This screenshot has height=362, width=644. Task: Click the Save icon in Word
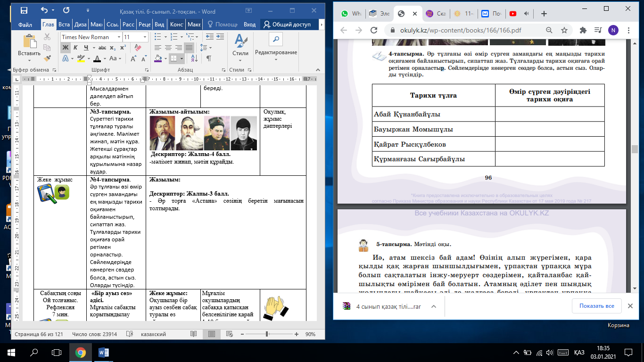point(24,10)
